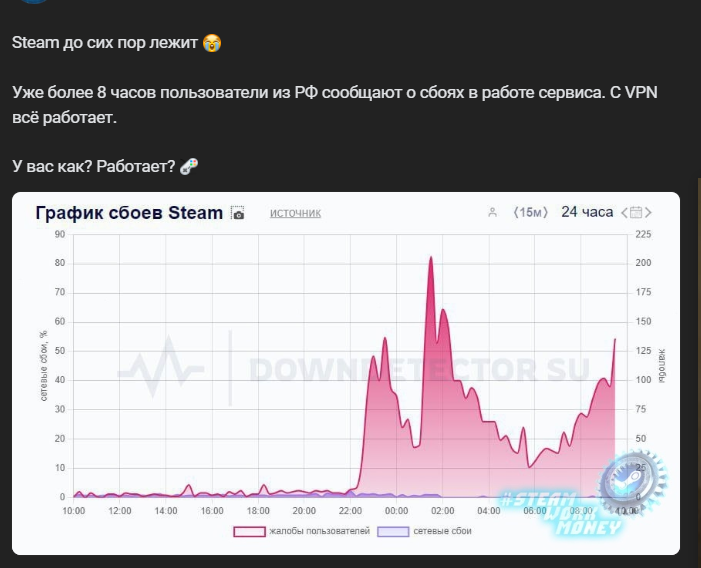This screenshot has width=701, height=568.
Task: Click the highest complaints peak on the chart
Action: tap(431, 257)
